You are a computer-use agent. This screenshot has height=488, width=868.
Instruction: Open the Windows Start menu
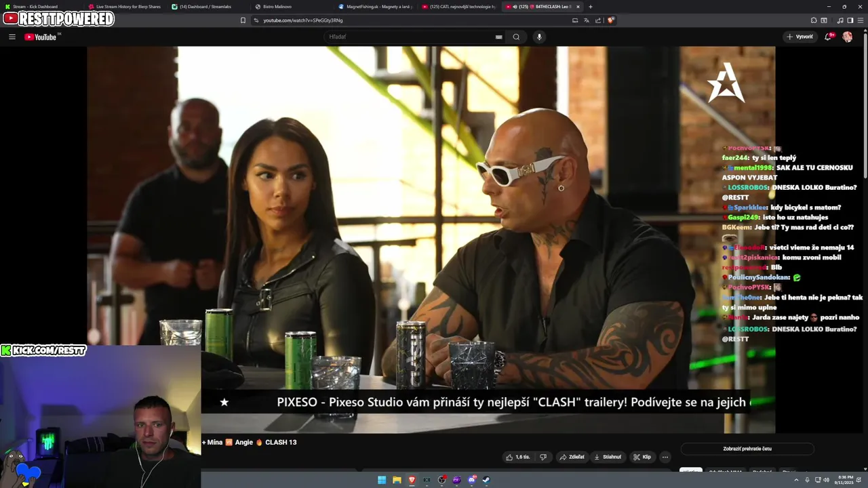point(382,480)
